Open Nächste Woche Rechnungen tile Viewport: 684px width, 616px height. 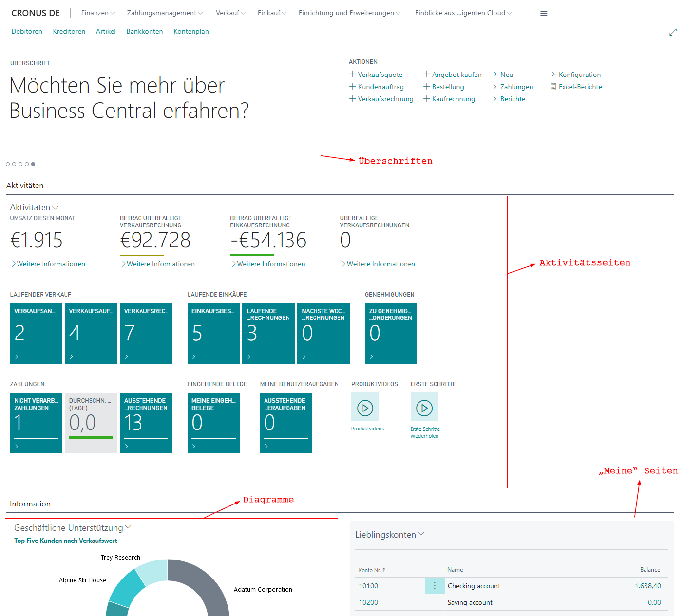323,334
